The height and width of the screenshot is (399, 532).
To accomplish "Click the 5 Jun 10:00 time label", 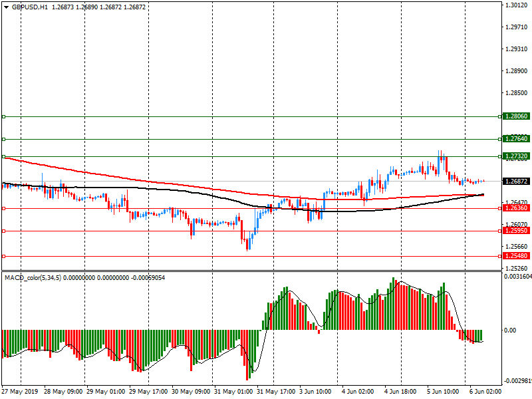I will (443, 392).
